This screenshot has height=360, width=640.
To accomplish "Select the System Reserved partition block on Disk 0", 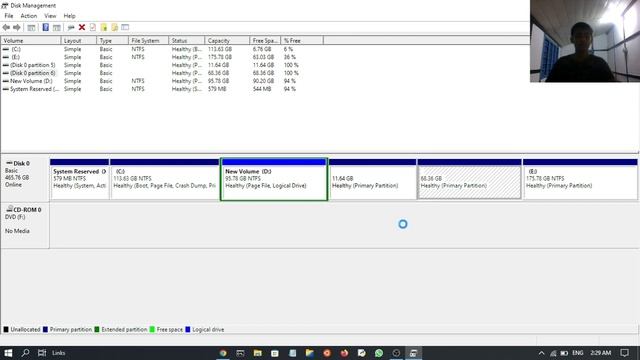I will tap(80, 179).
